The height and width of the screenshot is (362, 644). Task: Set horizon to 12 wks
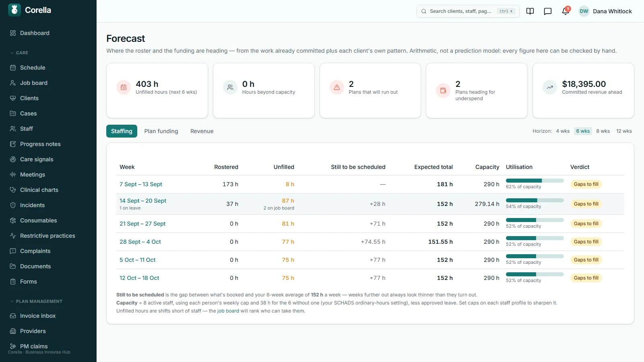624,131
